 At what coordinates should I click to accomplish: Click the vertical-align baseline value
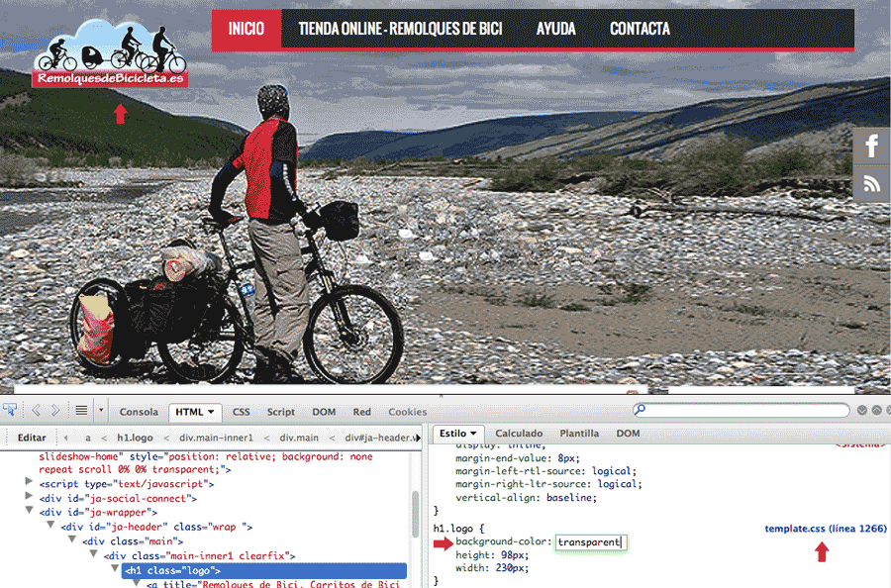pos(571,498)
